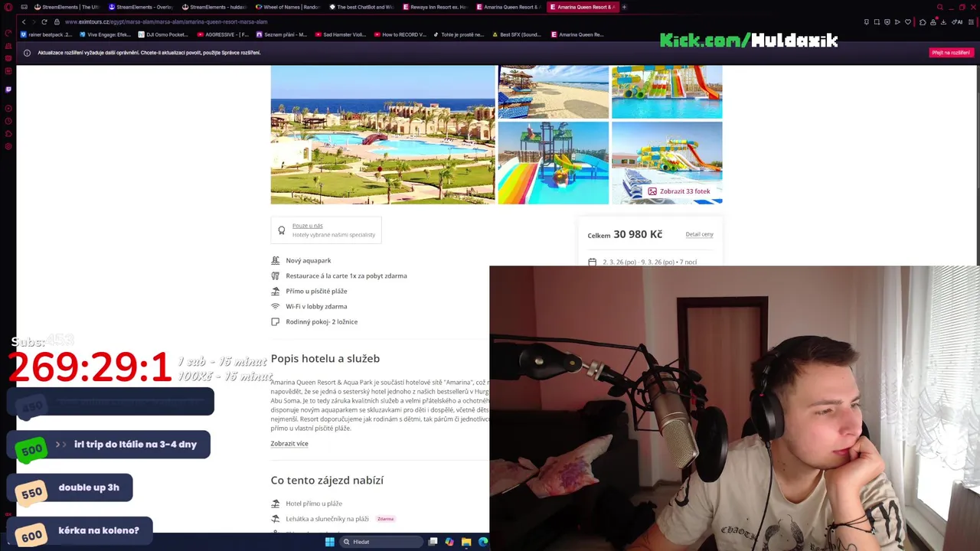This screenshot has height=551, width=980.
Task: Open the rainer beatpack bookmark
Action: pyautogui.click(x=47, y=34)
